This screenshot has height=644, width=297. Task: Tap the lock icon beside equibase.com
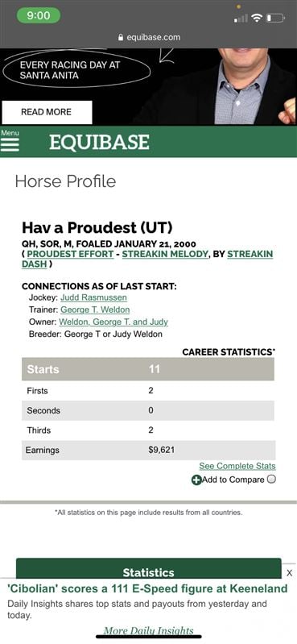tap(120, 37)
